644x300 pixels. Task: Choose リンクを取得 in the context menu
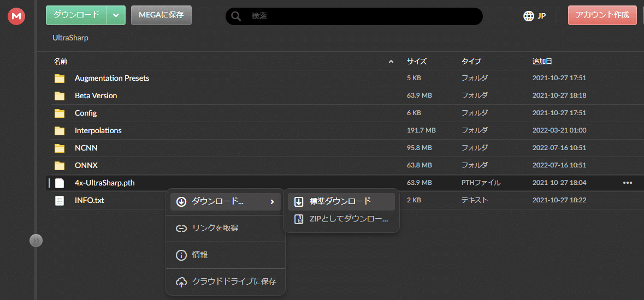[226, 229]
